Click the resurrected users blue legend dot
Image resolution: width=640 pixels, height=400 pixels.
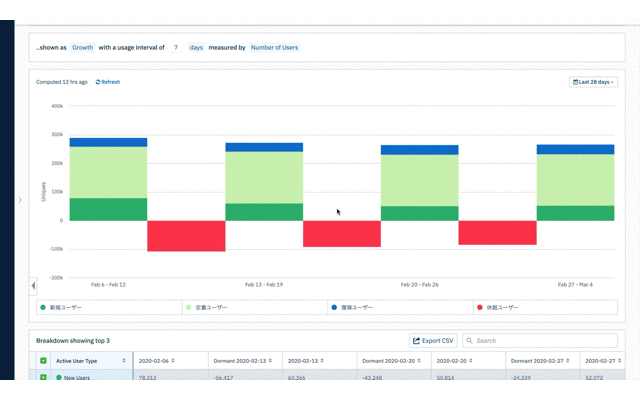coord(334,308)
